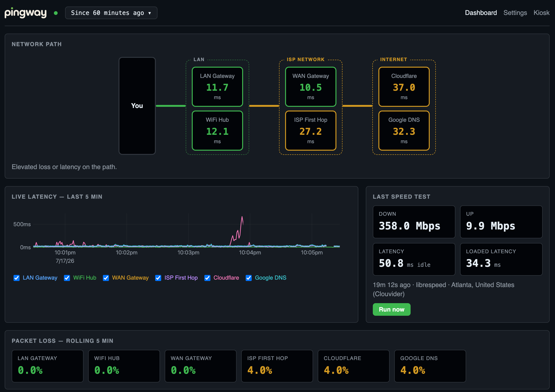The height and width of the screenshot is (392, 555).
Task: Click the pingway logo
Action: click(x=25, y=13)
